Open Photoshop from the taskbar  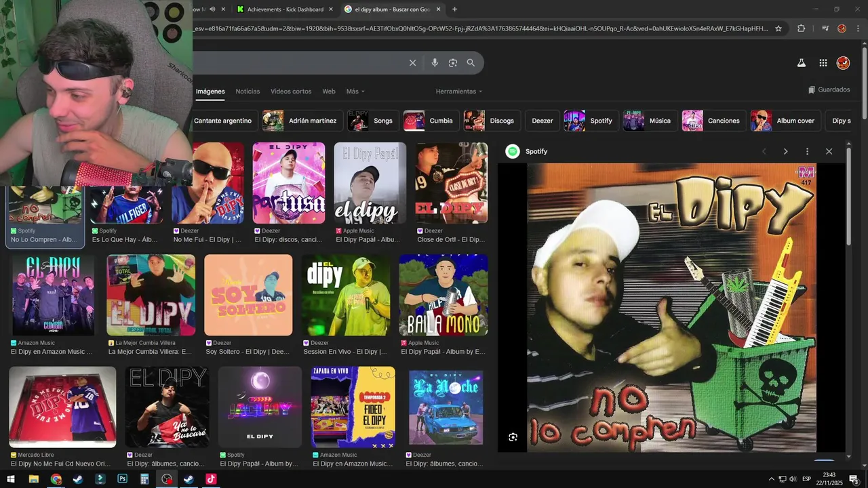tap(122, 479)
